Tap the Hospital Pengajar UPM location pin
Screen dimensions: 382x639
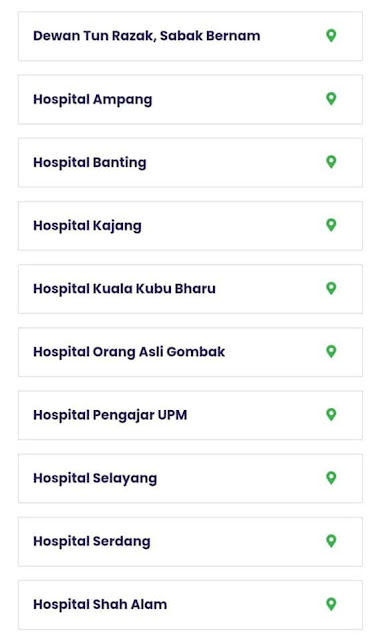tap(331, 414)
